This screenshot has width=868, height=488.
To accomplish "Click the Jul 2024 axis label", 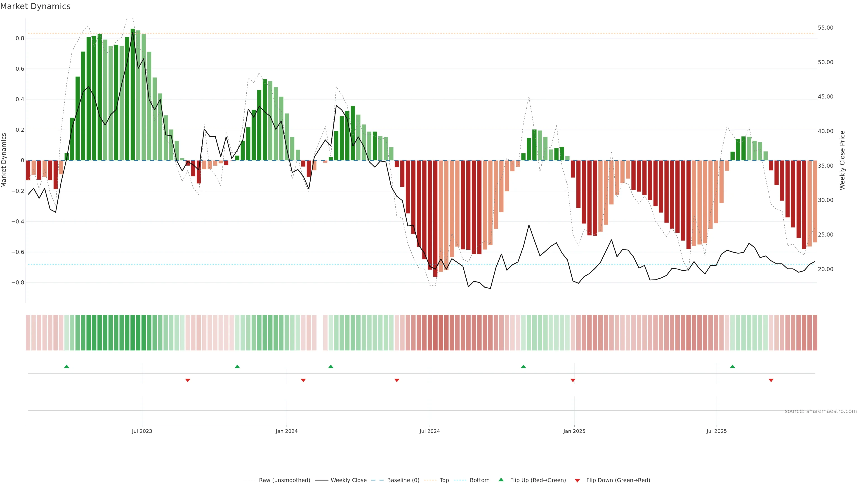I will pos(430,431).
